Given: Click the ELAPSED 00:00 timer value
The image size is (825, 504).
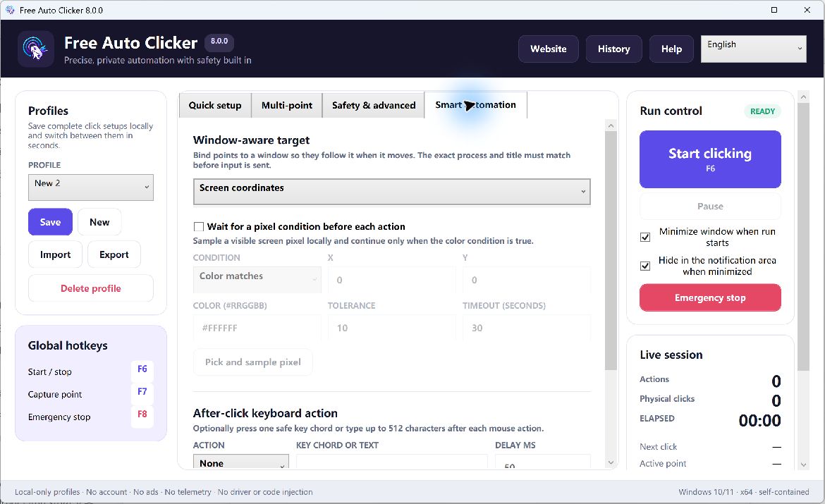Looking at the screenshot, I should click(x=759, y=420).
